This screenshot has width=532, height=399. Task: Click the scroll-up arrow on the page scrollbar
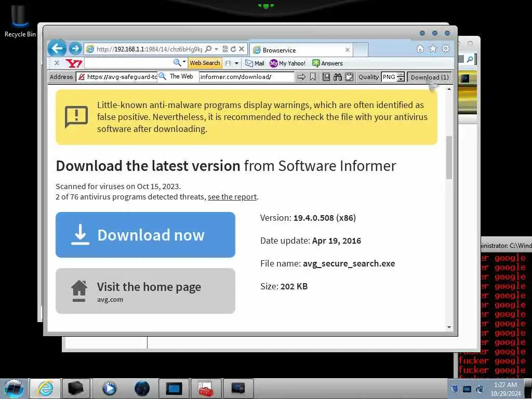pos(449,89)
